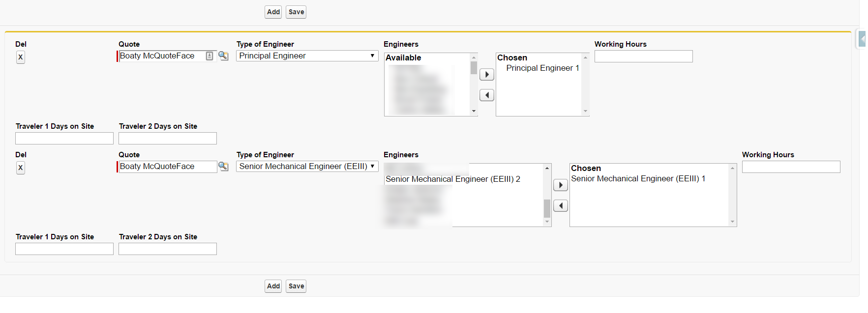Delete second row with X button

pos(20,168)
